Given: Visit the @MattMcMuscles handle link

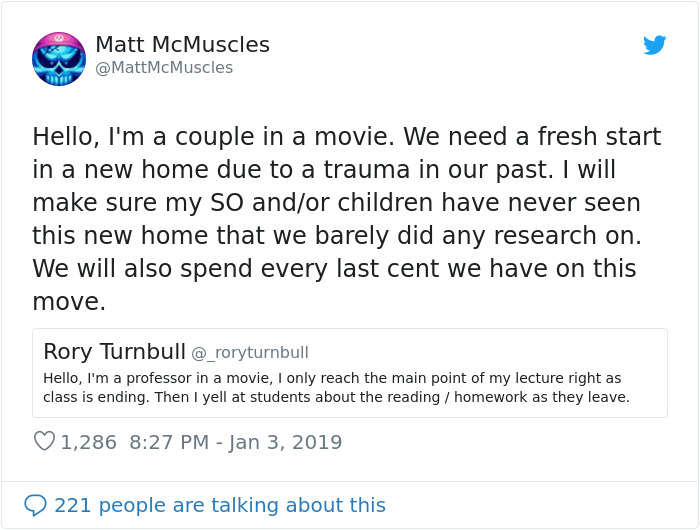Looking at the screenshot, I should (x=164, y=68).
